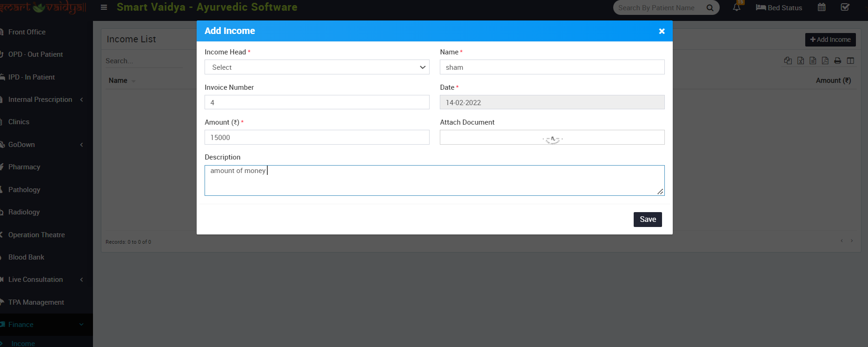868x347 pixels.
Task: Print the income list
Action: (837, 60)
